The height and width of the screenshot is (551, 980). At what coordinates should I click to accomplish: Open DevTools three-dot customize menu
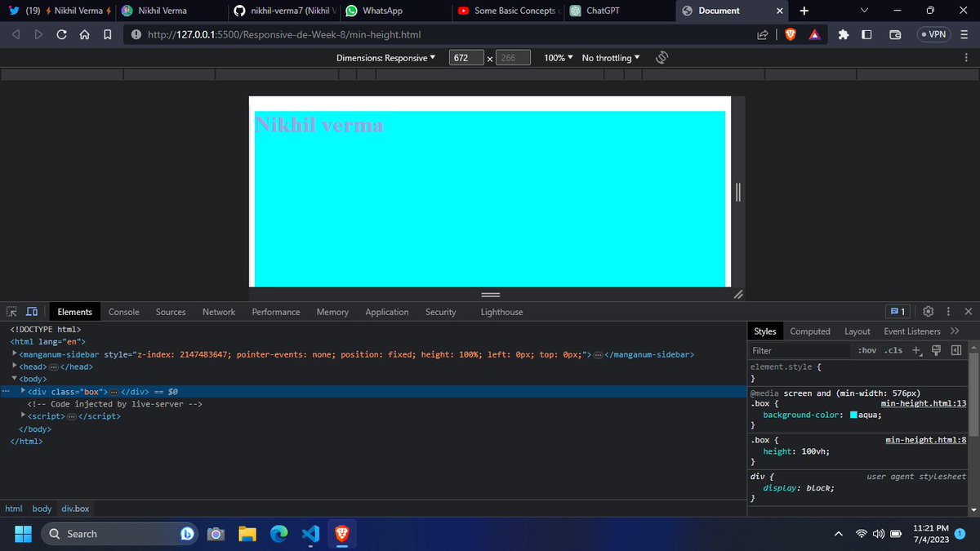pos(948,312)
